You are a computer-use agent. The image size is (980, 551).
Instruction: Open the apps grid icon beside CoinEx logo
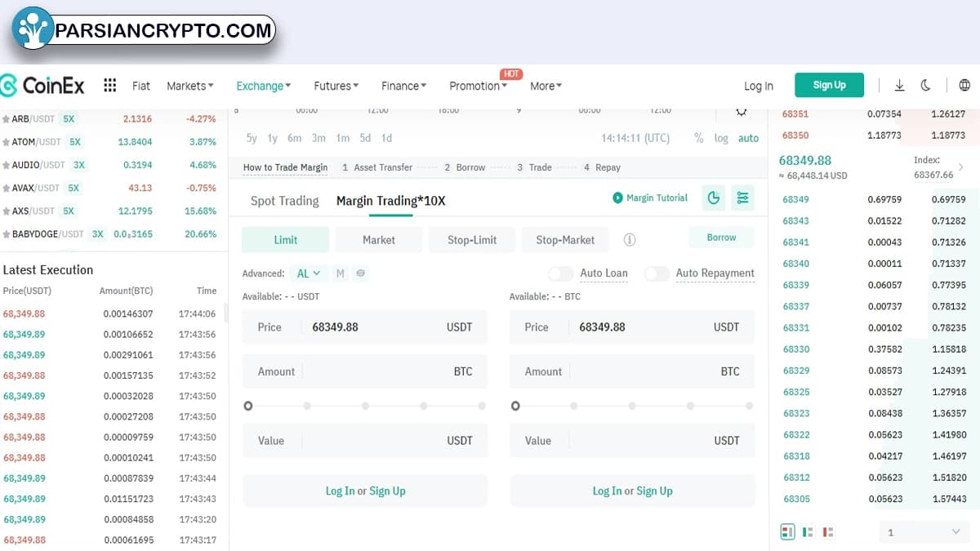[x=110, y=86]
